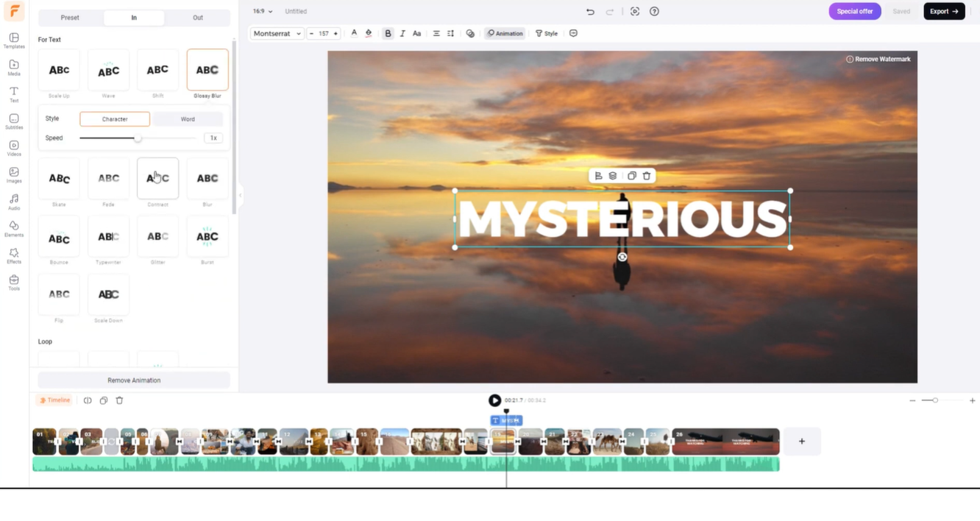Open the Special offer link

point(854,12)
